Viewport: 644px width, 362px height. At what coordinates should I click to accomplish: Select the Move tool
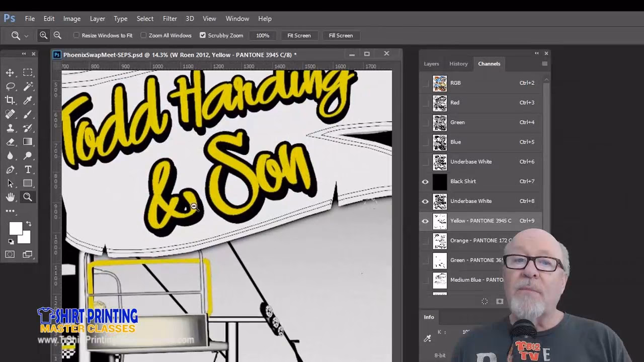(x=10, y=72)
